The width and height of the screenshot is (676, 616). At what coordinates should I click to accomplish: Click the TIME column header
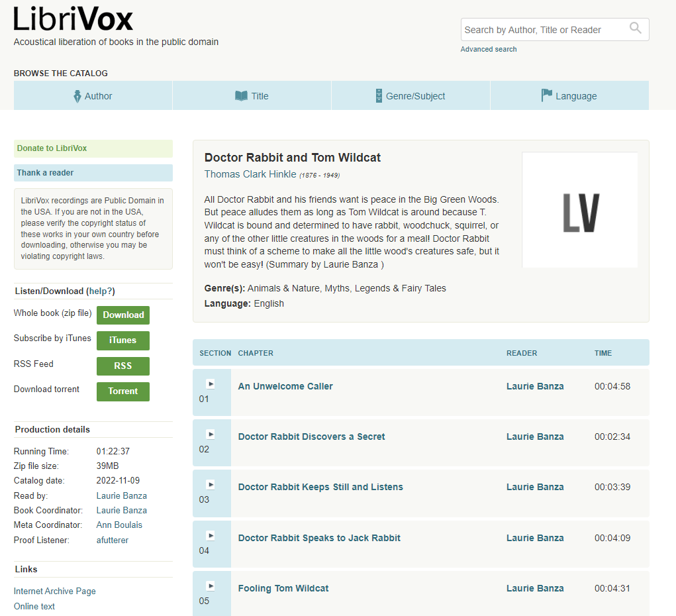(603, 353)
